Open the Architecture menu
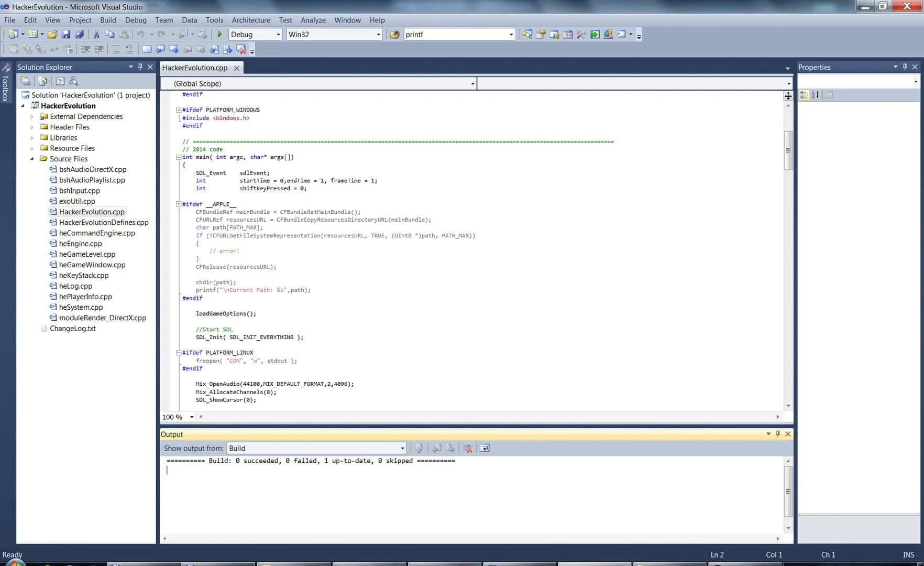The image size is (924, 566). (251, 20)
